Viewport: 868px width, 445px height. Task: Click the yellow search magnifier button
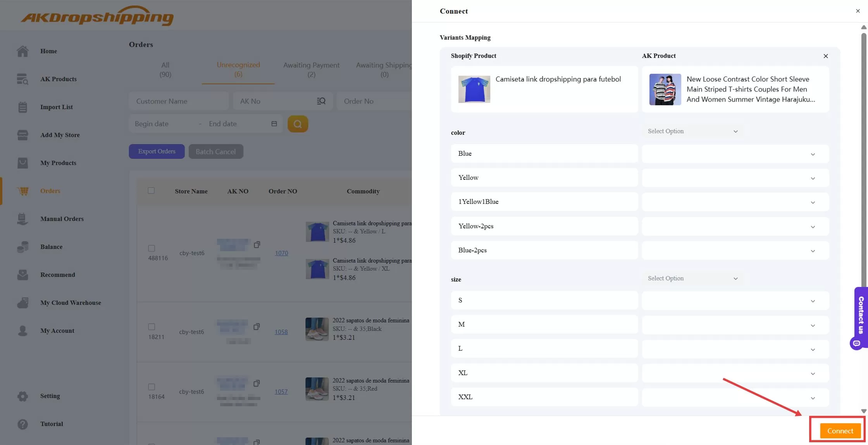click(298, 124)
